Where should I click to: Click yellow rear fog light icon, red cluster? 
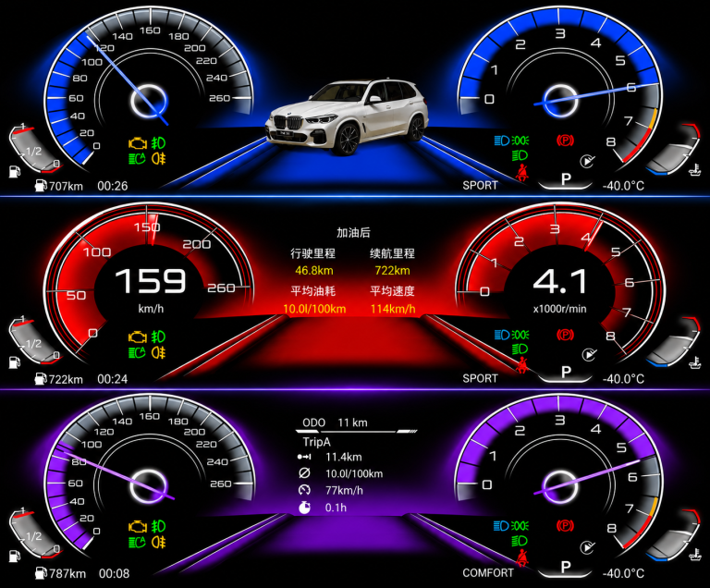158,352
